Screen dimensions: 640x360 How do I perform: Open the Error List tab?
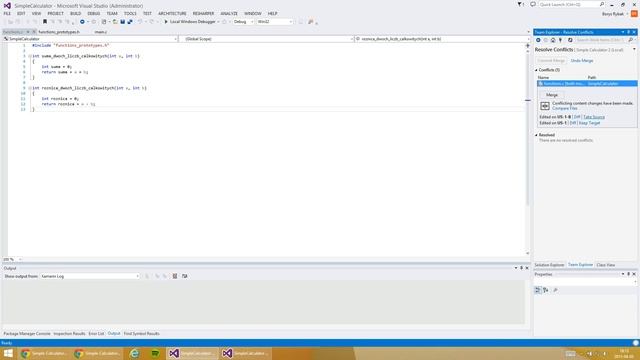click(x=96, y=333)
